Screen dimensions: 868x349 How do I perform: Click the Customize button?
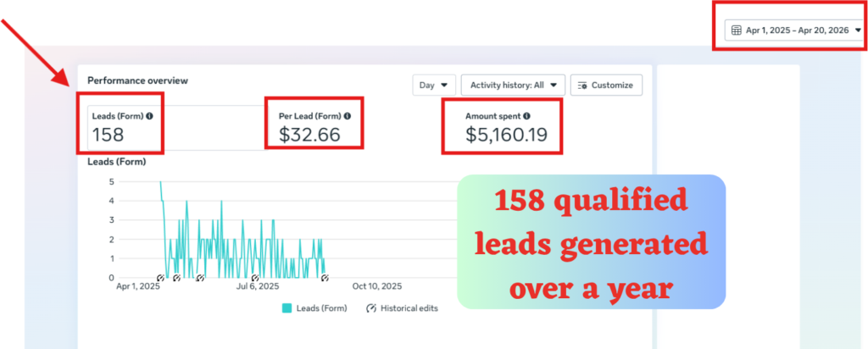[606, 86]
